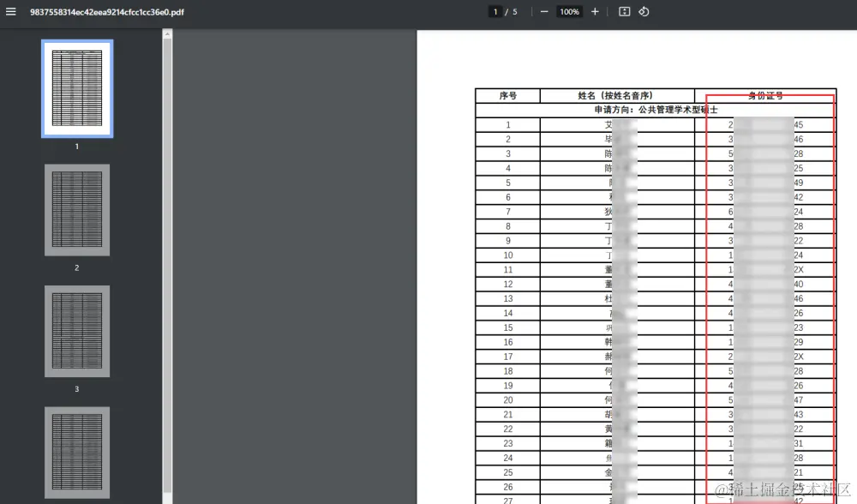The width and height of the screenshot is (857, 504).
Task: Click the 序号 column header
Action: click(x=507, y=96)
